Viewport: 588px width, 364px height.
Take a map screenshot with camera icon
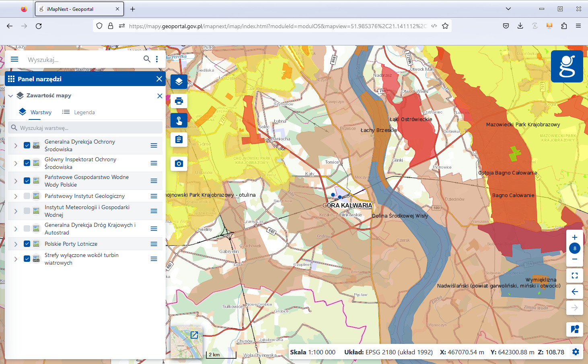coord(179,163)
